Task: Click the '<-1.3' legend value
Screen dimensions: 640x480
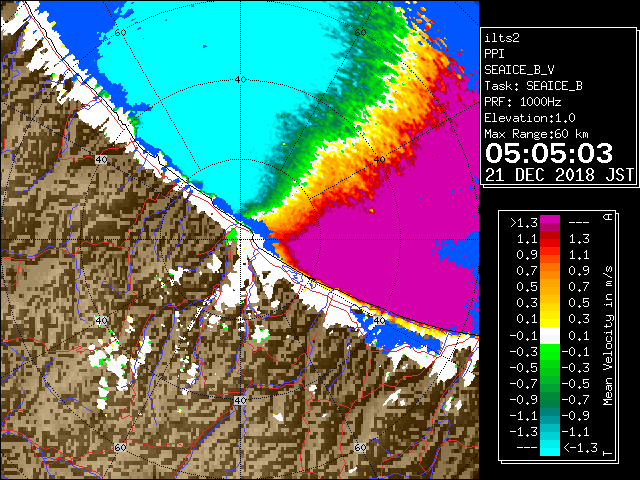Action: [x=581, y=448]
